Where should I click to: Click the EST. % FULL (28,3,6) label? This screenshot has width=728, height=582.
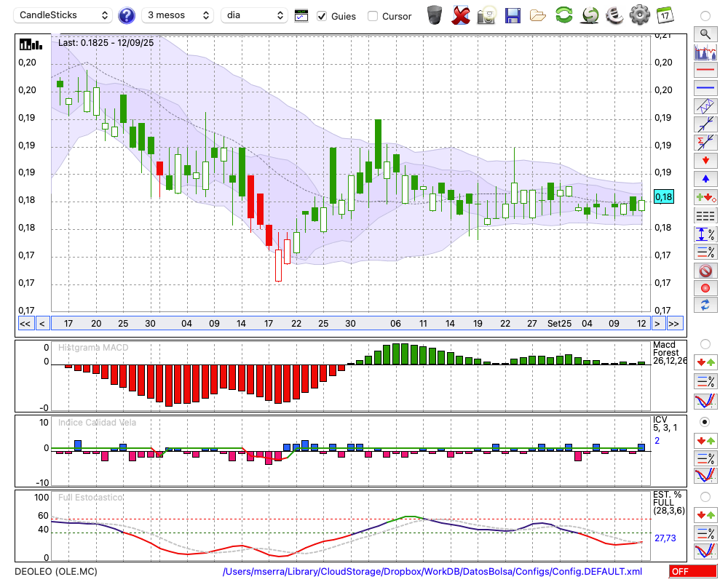(669, 503)
